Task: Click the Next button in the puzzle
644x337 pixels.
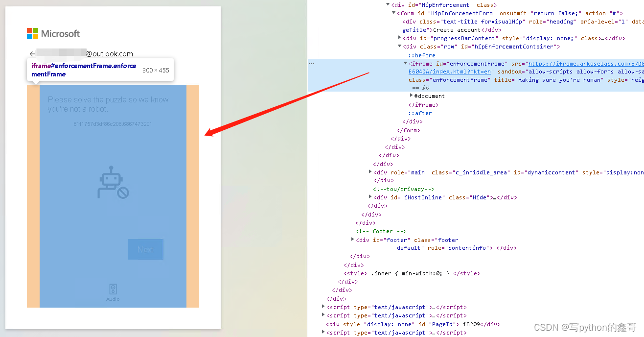Action: 145,249
